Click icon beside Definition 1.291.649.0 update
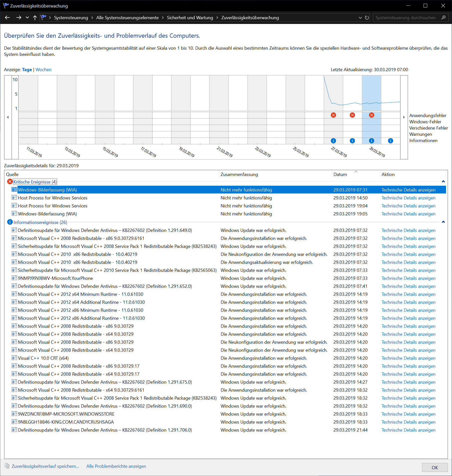Viewport: 452px width, 476px height. tap(14, 230)
